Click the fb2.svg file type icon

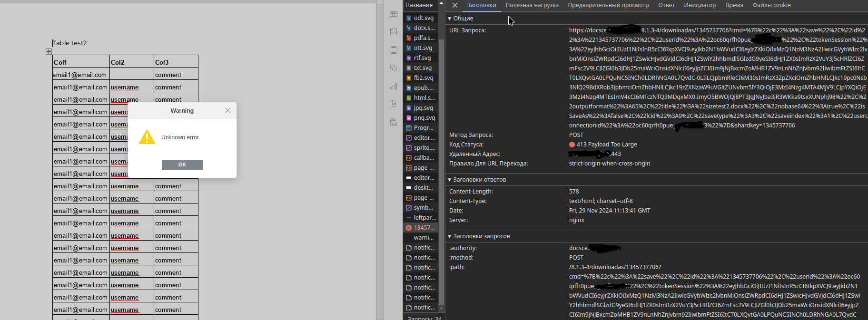tap(408, 78)
